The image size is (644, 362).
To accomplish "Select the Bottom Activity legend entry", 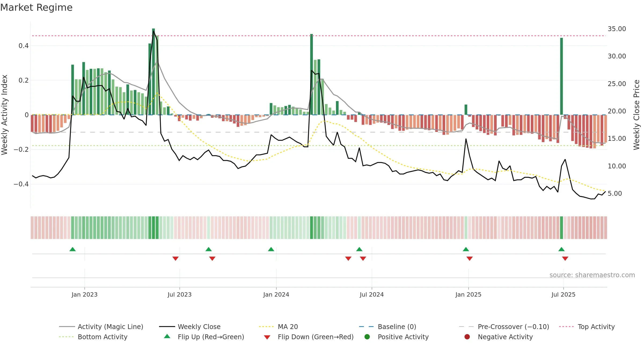I will 93,337.
